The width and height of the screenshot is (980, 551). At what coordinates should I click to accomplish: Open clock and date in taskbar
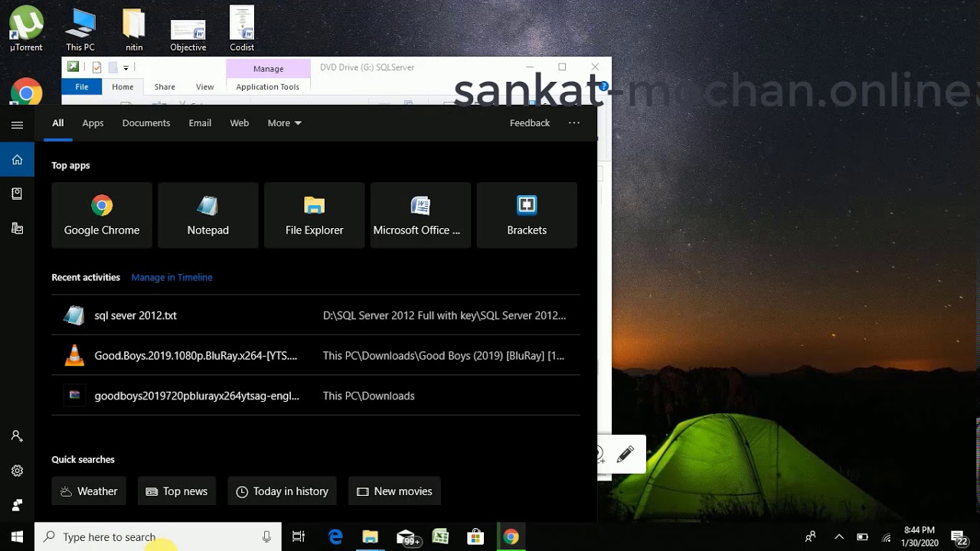pyautogui.click(x=920, y=536)
